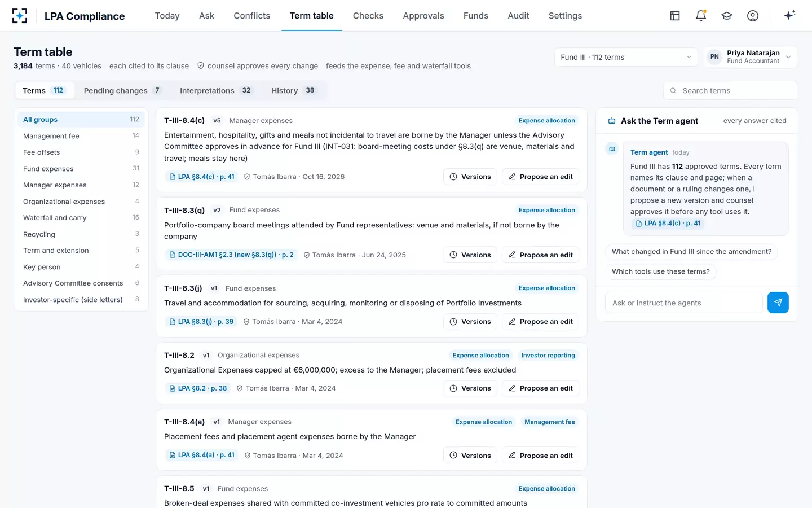This screenshot has width=812, height=508.
Task: Send the message to the Term agent
Action: coord(778,303)
